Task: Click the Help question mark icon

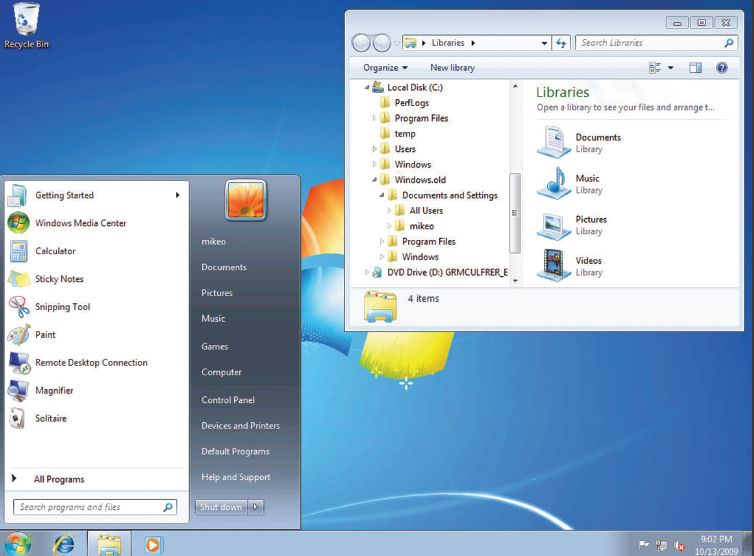Action: pyautogui.click(x=722, y=68)
